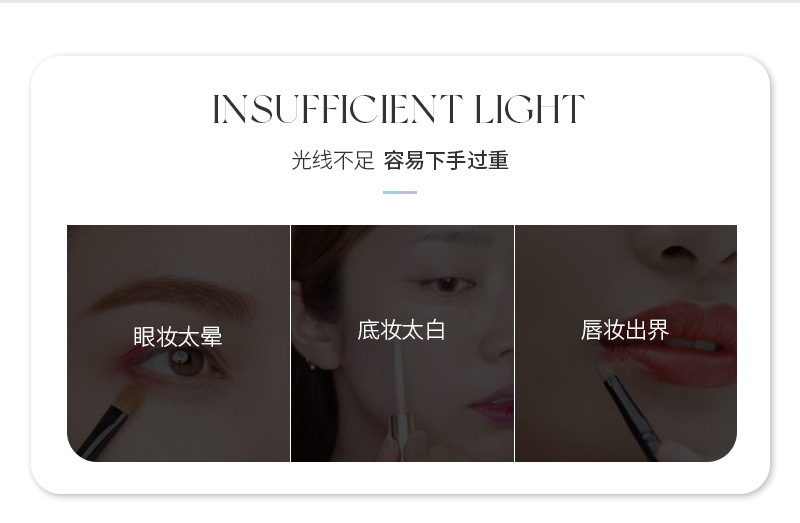The width and height of the screenshot is (800, 523).
Task: Click the blue-purple gradient divider line
Action: 400,192
